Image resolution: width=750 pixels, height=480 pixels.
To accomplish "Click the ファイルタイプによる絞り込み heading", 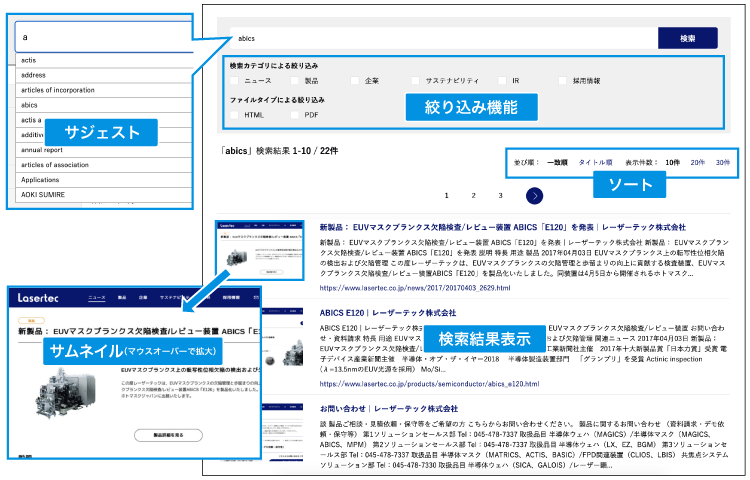I will [x=277, y=100].
